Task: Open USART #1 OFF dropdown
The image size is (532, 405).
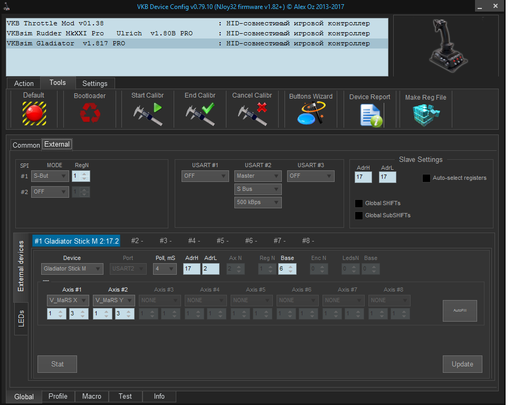Action: coord(205,176)
